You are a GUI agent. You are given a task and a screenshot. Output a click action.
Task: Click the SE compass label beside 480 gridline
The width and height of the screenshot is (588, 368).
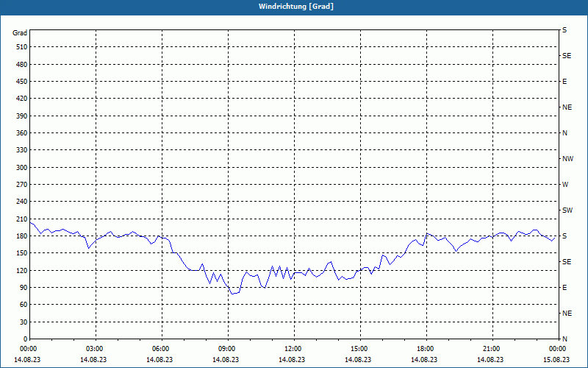pyautogui.click(x=567, y=56)
